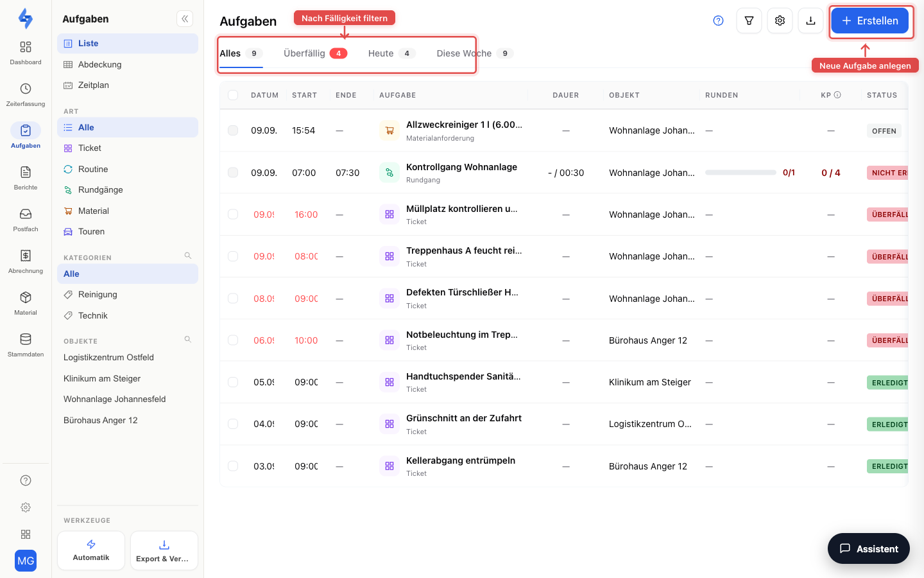This screenshot has height=578, width=924.
Task: Filter by object Klinikum am Steiger
Action: point(128,378)
